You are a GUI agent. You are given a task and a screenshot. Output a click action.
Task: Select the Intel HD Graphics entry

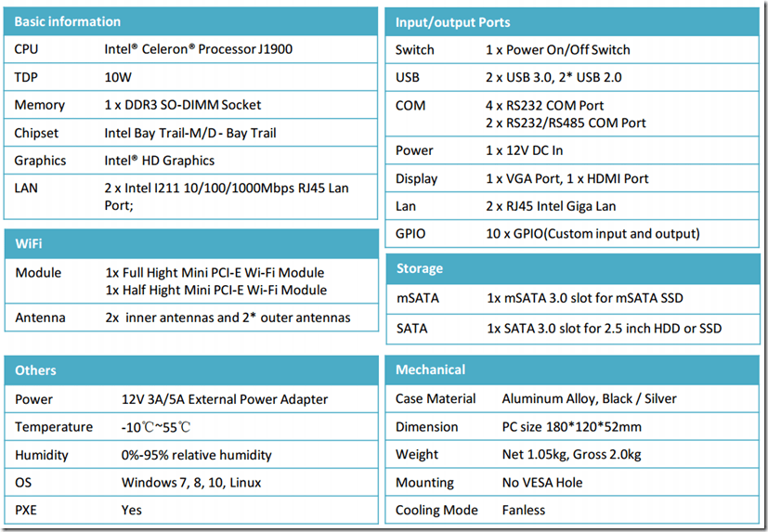[159, 161]
